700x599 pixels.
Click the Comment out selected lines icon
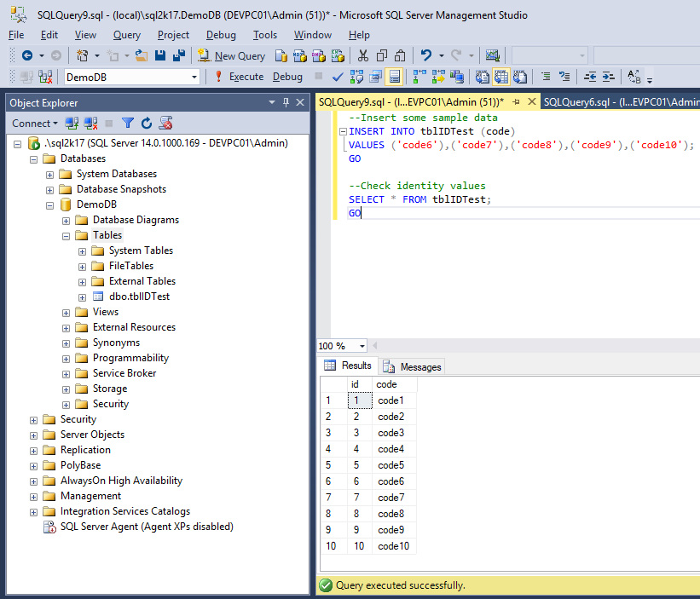tap(546, 77)
